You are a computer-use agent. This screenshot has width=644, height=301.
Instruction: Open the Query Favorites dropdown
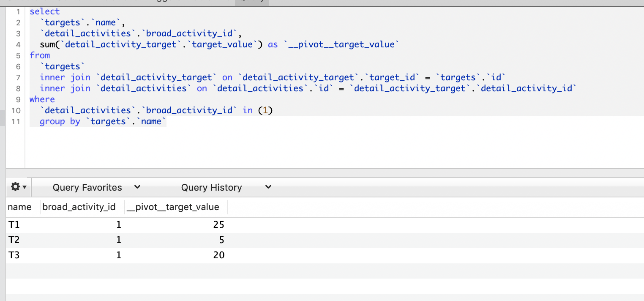(136, 186)
